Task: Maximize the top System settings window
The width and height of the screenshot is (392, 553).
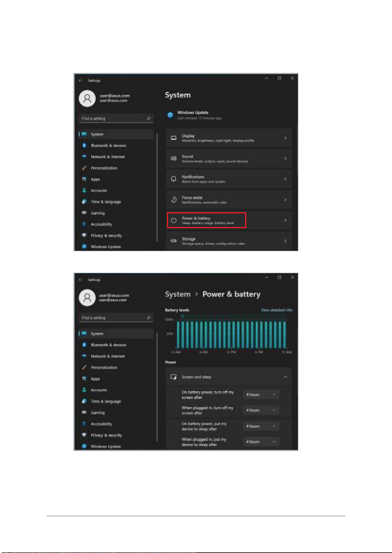Action: point(279,78)
